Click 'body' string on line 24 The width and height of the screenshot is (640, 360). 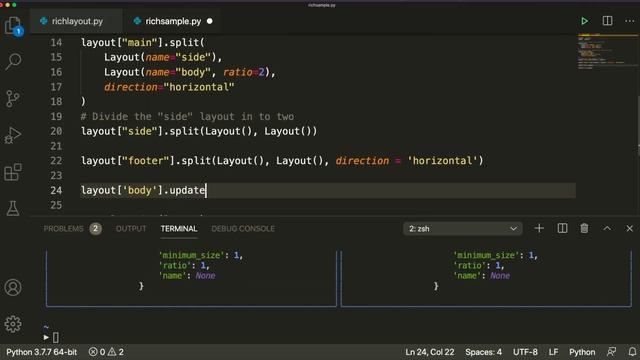pos(140,190)
